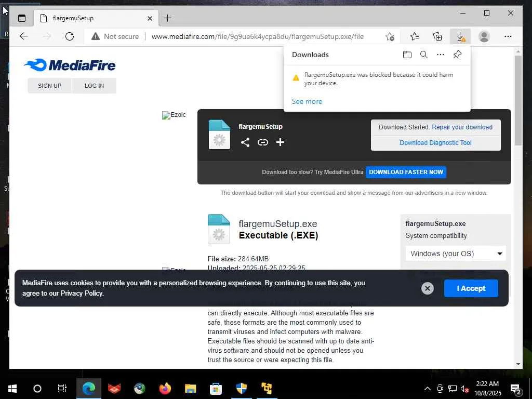Go back to the previous page
This screenshot has height=399, width=532.
24,36
